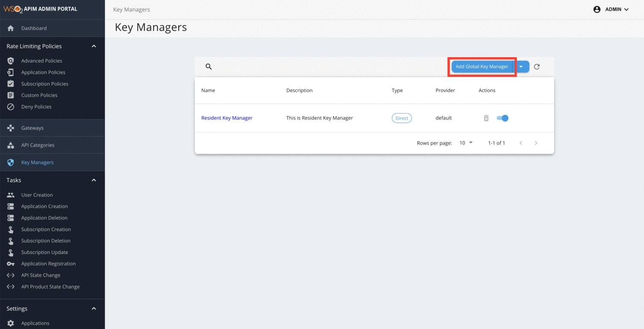The image size is (644, 329).
Task: Open Subscription Creation in Tasks
Action: [x=46, y=230]
